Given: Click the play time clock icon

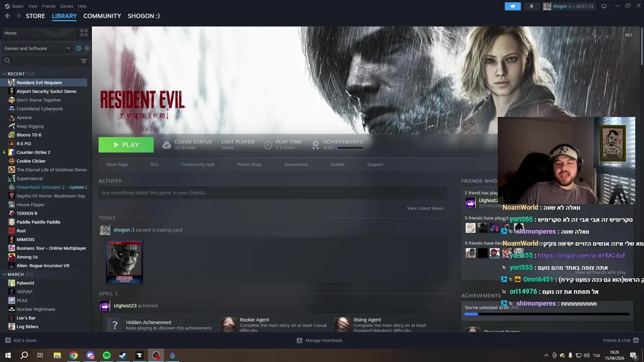Looking at the screenshot, I should click(x=268, y=145).
